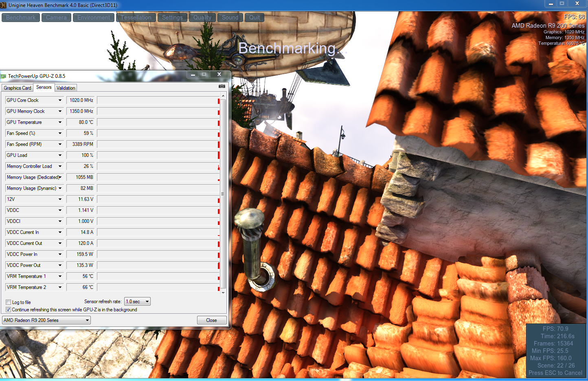Image resolution: width=588 pixels, height=381 pixels.
Task: Open the GPU Memory Clock sensor dropdown
Action: pos(60,111)
